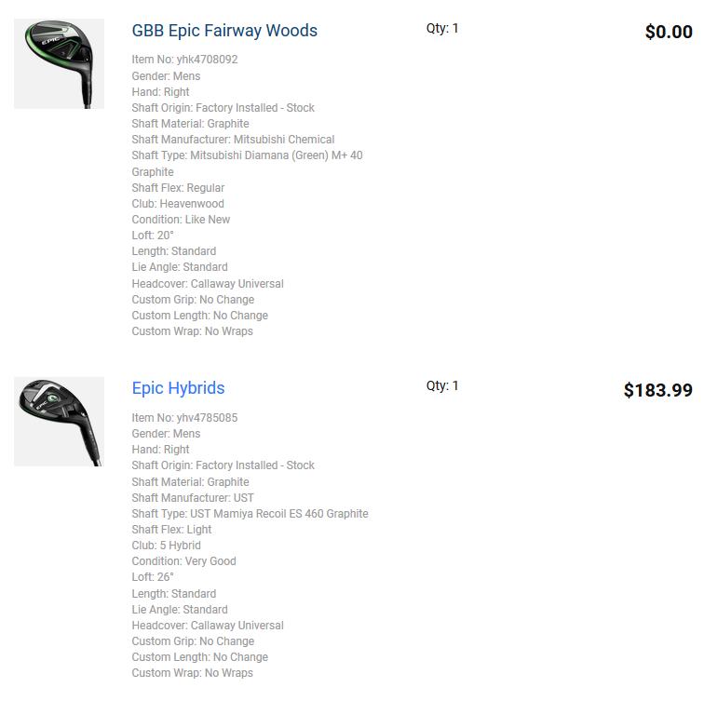Viewport: 704px width, 728px height.
Task: Click the GBB Epic Fairway Wood thumbnail image
Action: [x=59, y=64]
